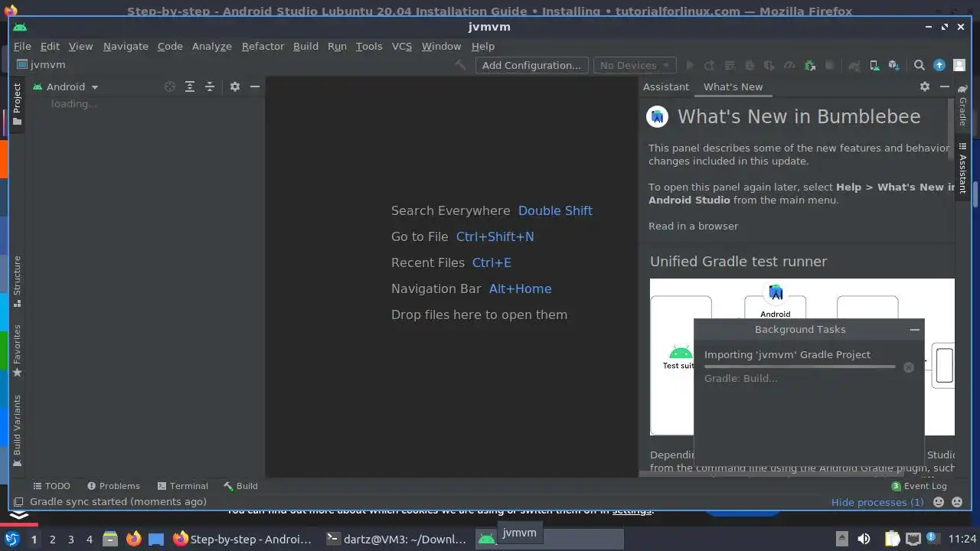Image resolution: width=980 pixels, height=551 pixels.
Task: Click 'Gradle sync started' status text
Action: pyautogui.click(x=118, y=502)
